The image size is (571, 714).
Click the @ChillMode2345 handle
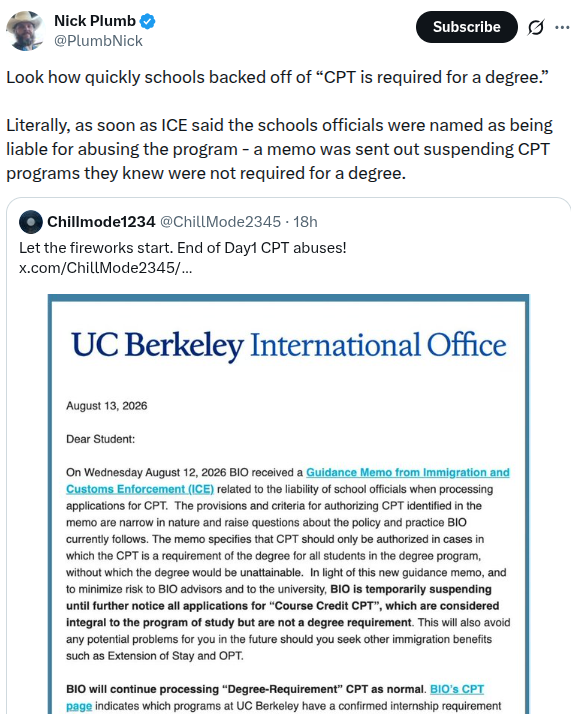[220, 222]
